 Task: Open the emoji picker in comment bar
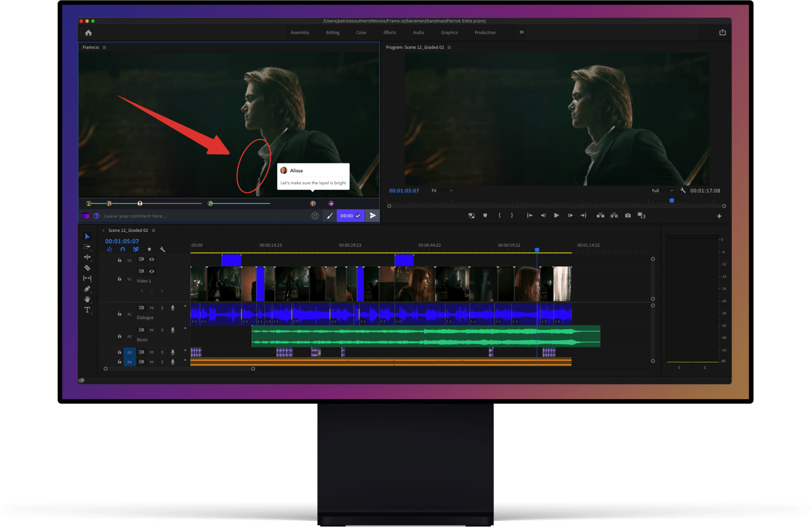(315, 216)
